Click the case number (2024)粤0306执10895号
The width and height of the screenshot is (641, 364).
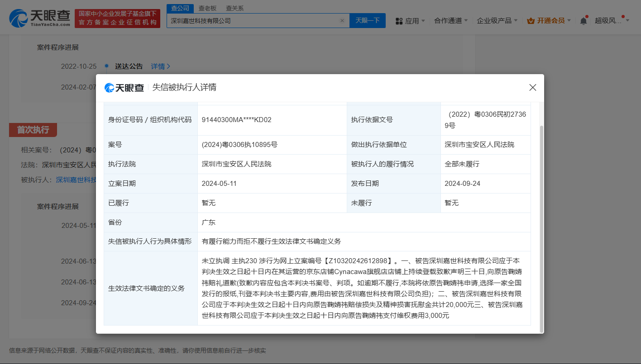coord(239,145)
